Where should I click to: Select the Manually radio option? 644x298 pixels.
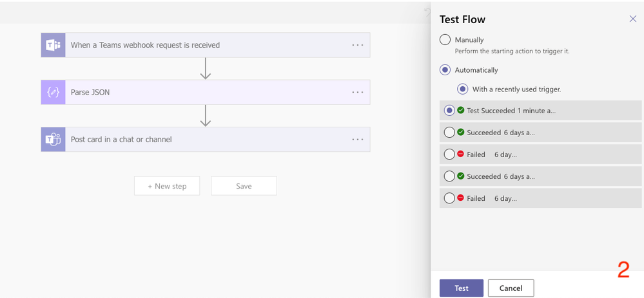coord(445,40)
